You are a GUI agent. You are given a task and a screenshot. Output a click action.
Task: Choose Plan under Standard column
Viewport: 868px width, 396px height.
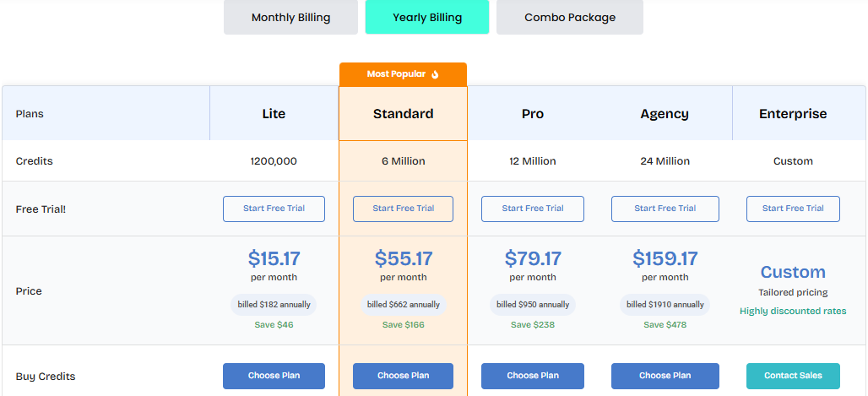(403, 376)
